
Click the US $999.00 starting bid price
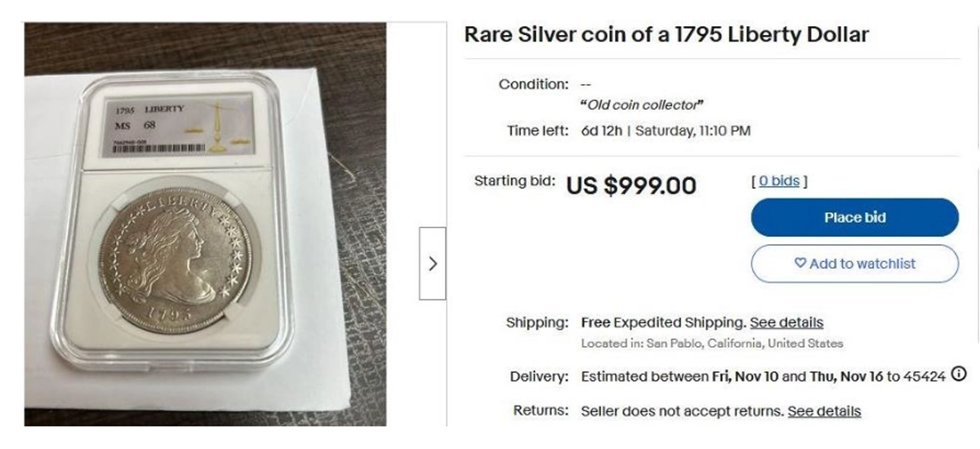[x=631, y=185]
